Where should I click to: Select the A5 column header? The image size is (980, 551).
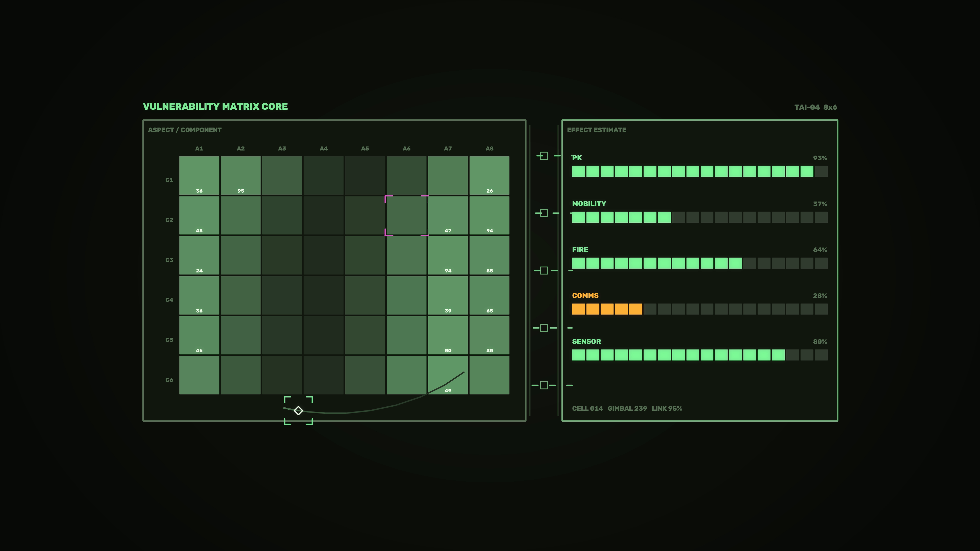[x=365, y=149]
